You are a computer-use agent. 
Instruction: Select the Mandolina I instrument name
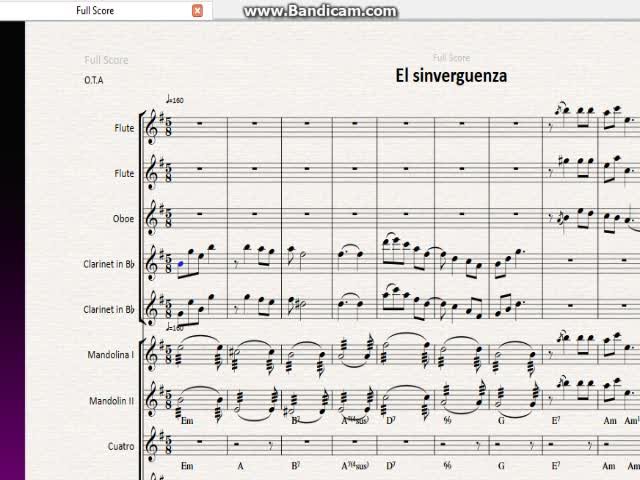click(x=111, y=355)
